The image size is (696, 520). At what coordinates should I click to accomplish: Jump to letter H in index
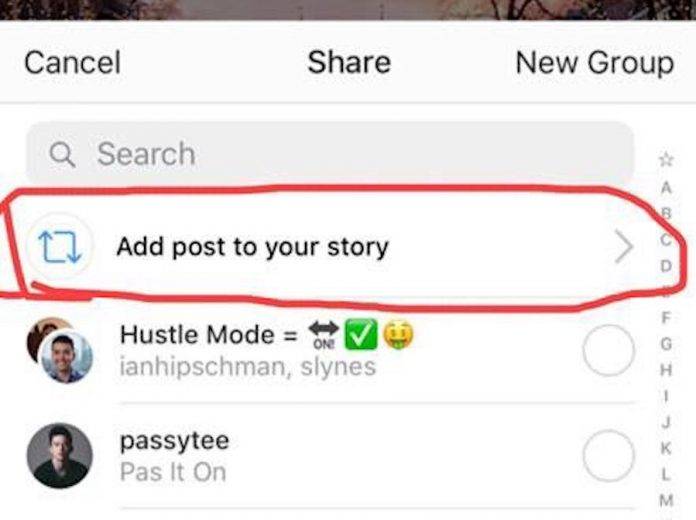tap(666, 369)
